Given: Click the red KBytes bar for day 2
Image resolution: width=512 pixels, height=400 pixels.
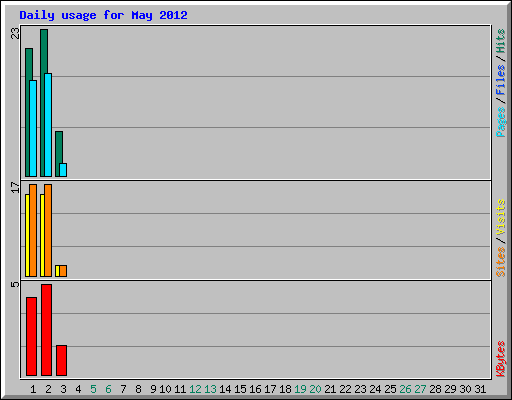Looking at the screenshot, I should coord(46,330).
